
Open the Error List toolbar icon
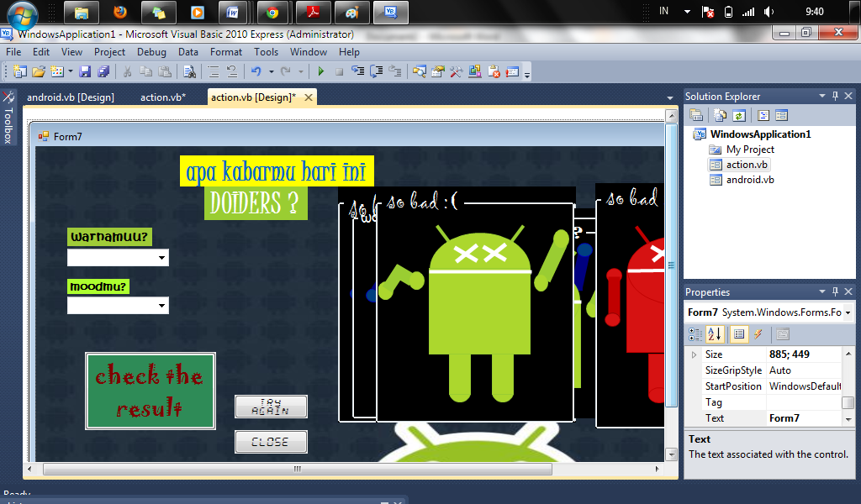494,71
